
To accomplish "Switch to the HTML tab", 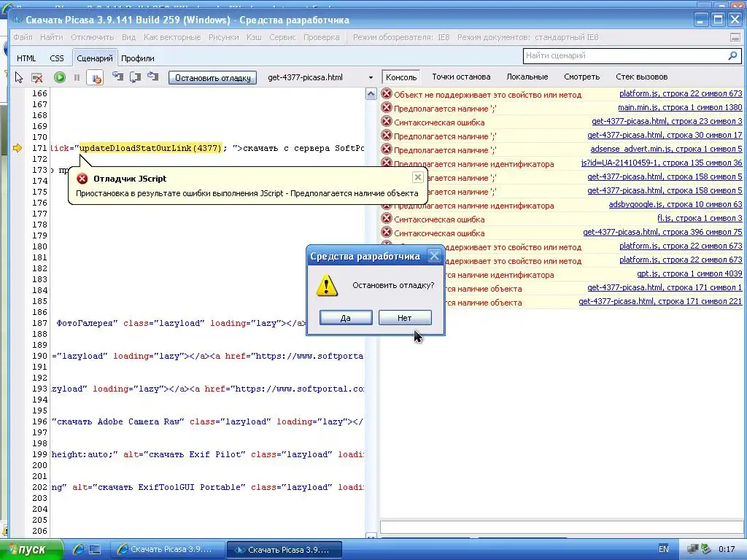I will [x=26, y=58].
